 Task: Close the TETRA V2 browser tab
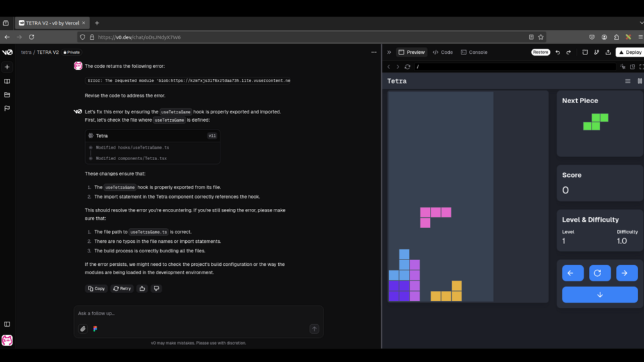84,23
